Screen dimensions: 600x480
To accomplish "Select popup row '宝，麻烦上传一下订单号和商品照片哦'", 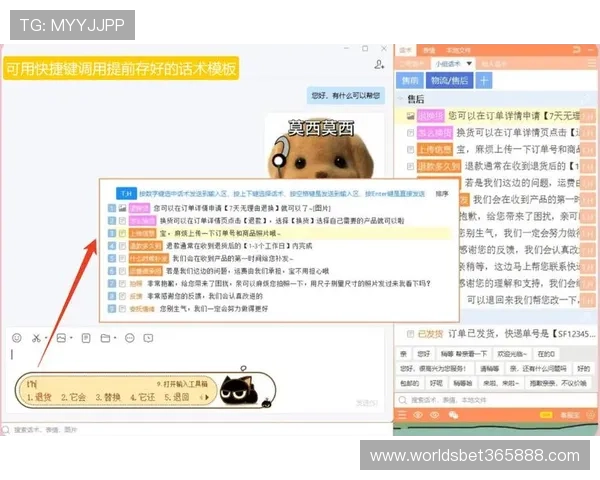I will 279,233.
